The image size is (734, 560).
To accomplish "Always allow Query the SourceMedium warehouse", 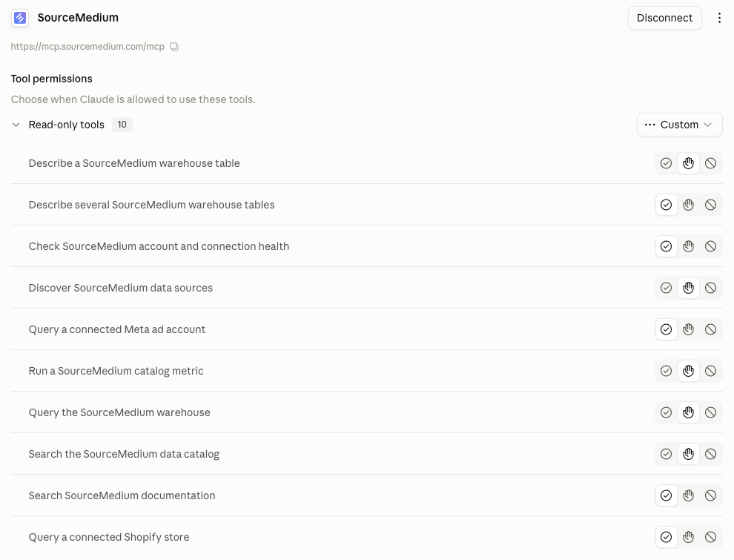I will coord(666,412).
